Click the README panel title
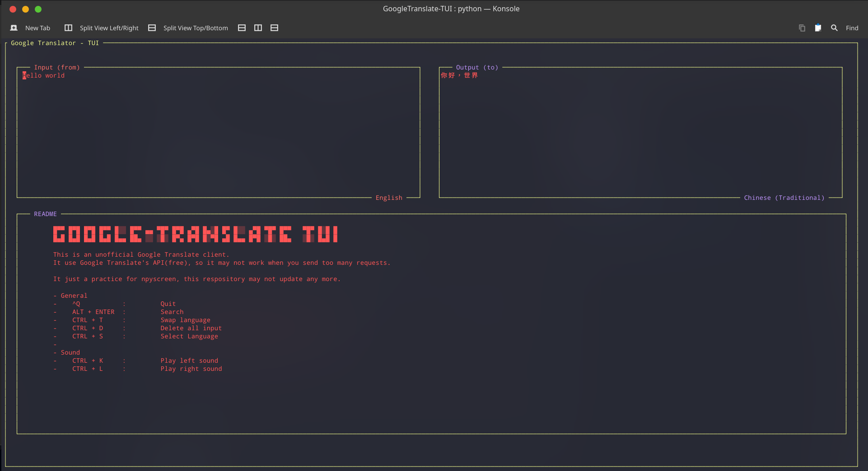The width and height of the screenshot is (868, 471). pyautogui.click(x=45, y=214)
